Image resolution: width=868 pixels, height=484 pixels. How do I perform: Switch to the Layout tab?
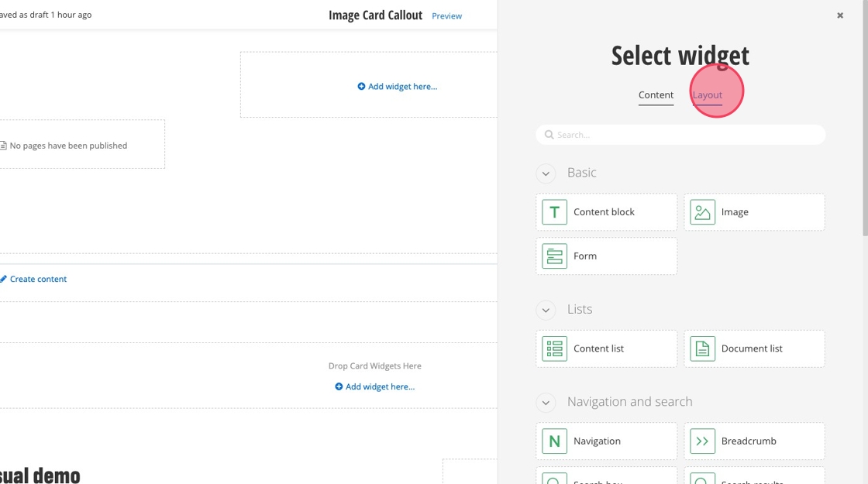pos(707,95)
